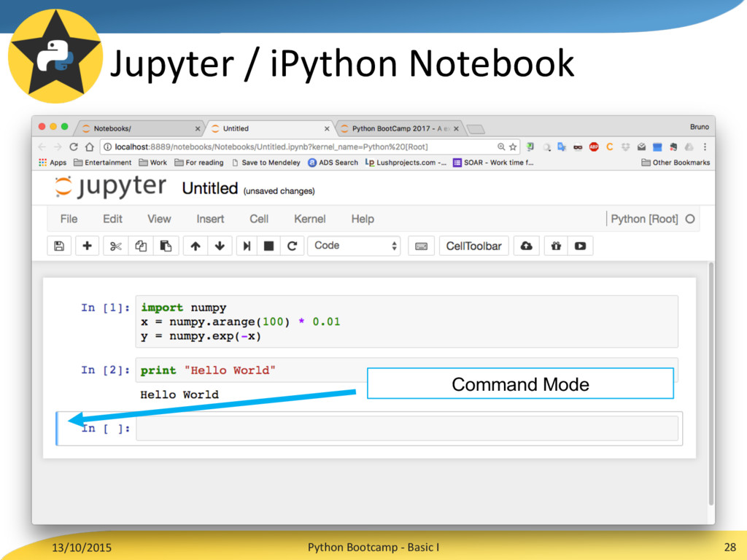Move the selected cell down
This screenshot has width=747, height=560.
pos(220,246)
